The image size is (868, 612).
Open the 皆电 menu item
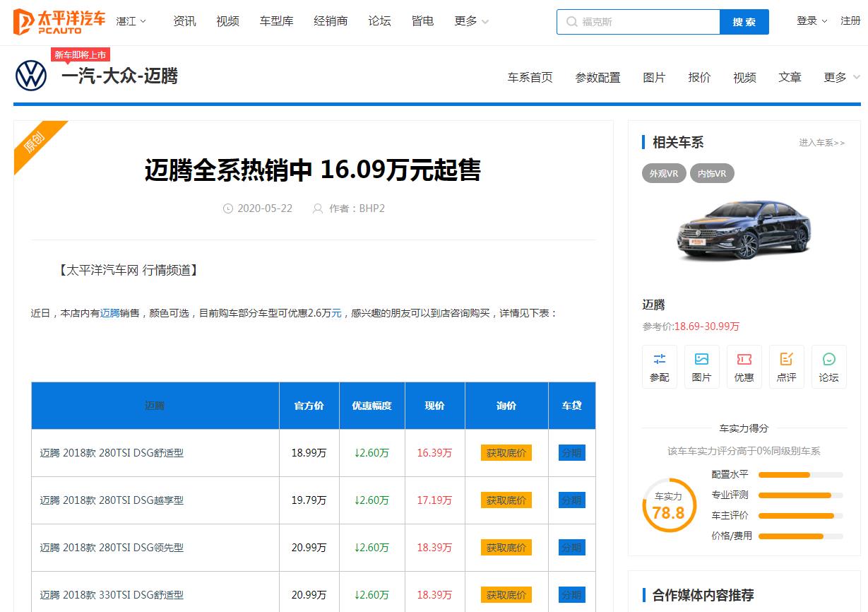tap(422, 21)
